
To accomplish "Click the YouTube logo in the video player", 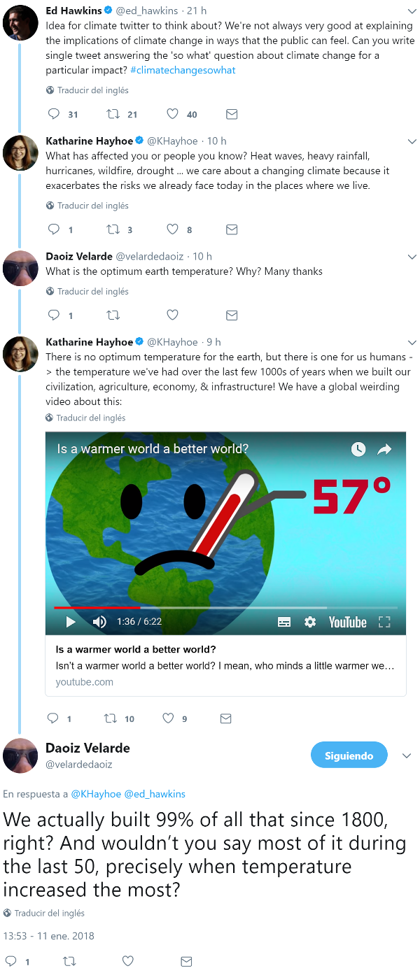I will pos(347,622).
